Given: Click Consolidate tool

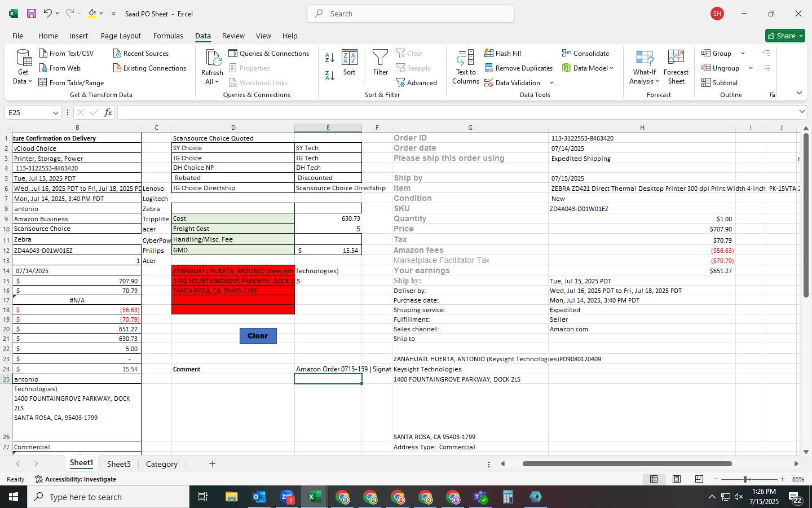Looking at the screenshot, I should 585,53.
